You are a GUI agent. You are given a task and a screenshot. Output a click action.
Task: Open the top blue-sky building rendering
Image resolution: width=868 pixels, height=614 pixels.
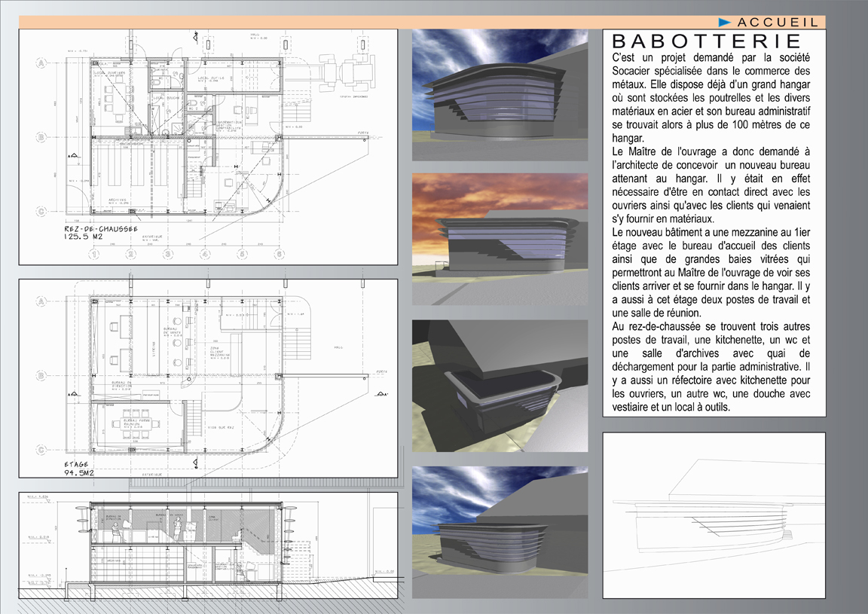click(x=500, y=95)
